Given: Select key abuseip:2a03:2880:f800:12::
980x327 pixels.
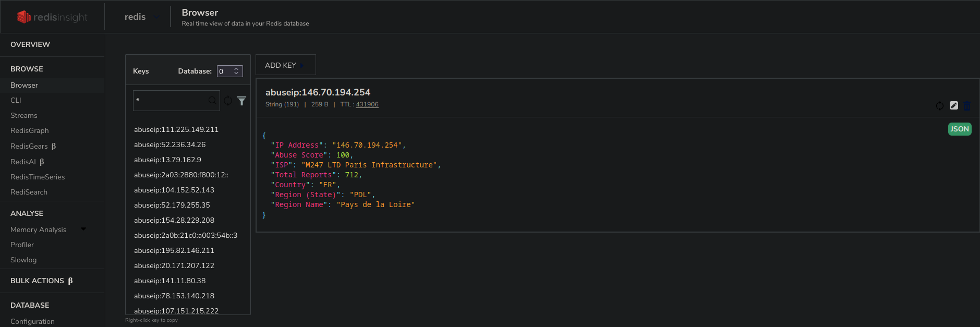Looking at the screenshot, I should [181, 175].
